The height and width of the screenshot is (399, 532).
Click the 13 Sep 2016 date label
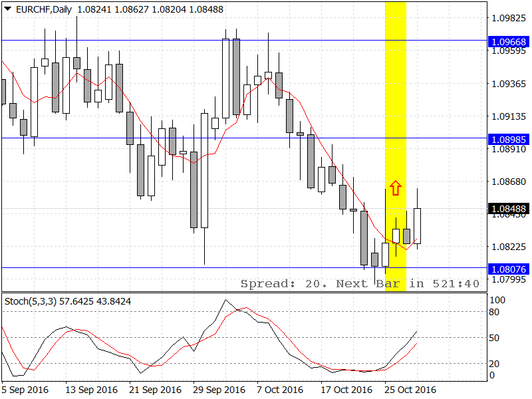click(91, 390)
